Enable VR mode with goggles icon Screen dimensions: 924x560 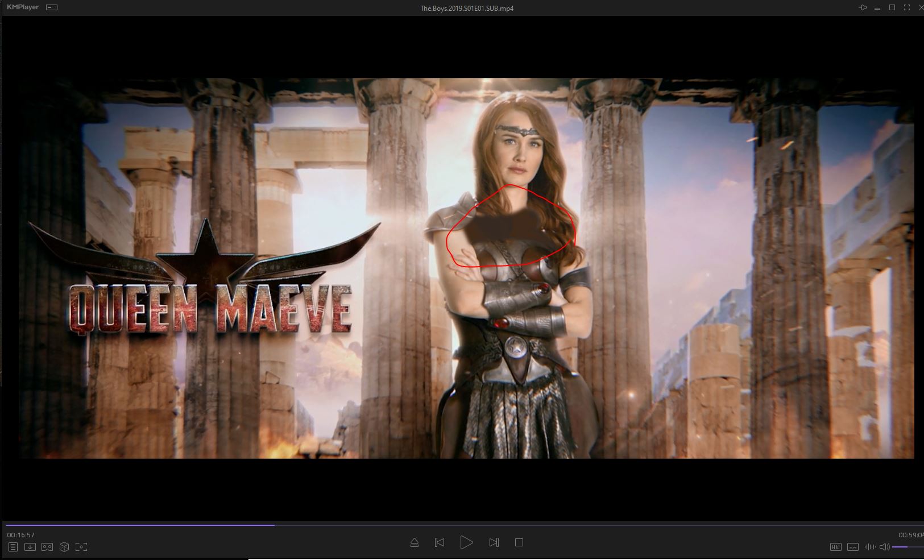coord(47,547)
